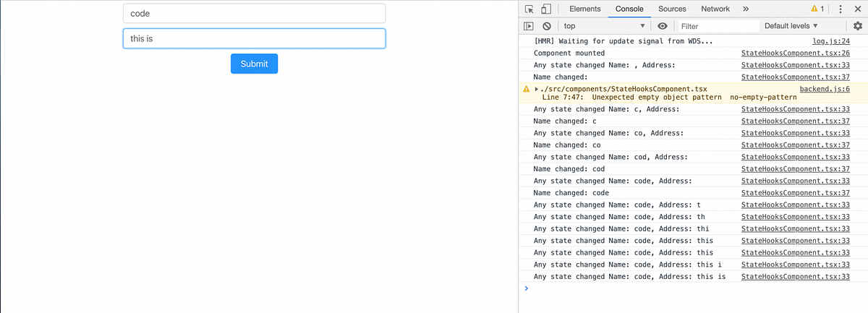Viewport: 868px width, 313px height.
Task: Open console settings gear icon
Action: click(858, 26)
